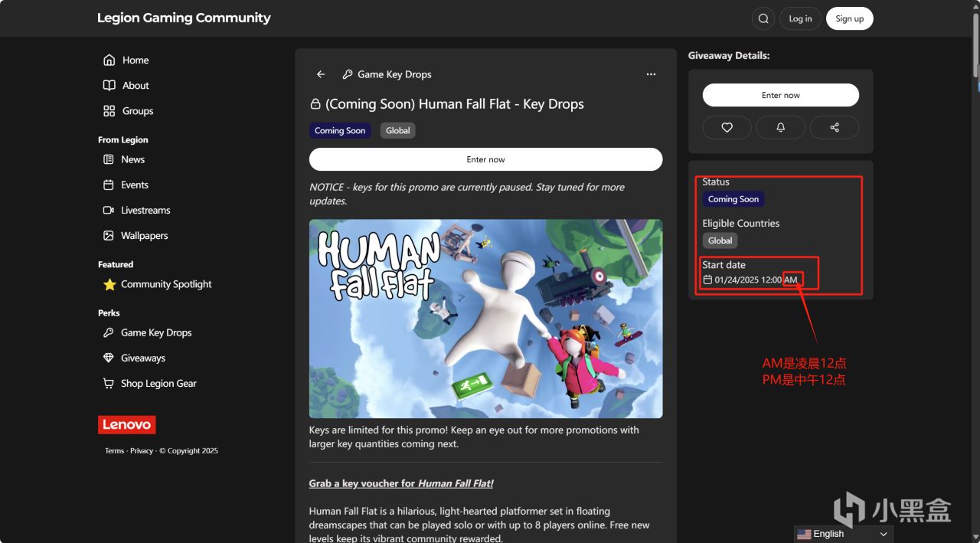The height and width of the screenshot is (543, 980).
Task: Click the Shop Legion Gear cart icon
Action: [x=108, y=383]
